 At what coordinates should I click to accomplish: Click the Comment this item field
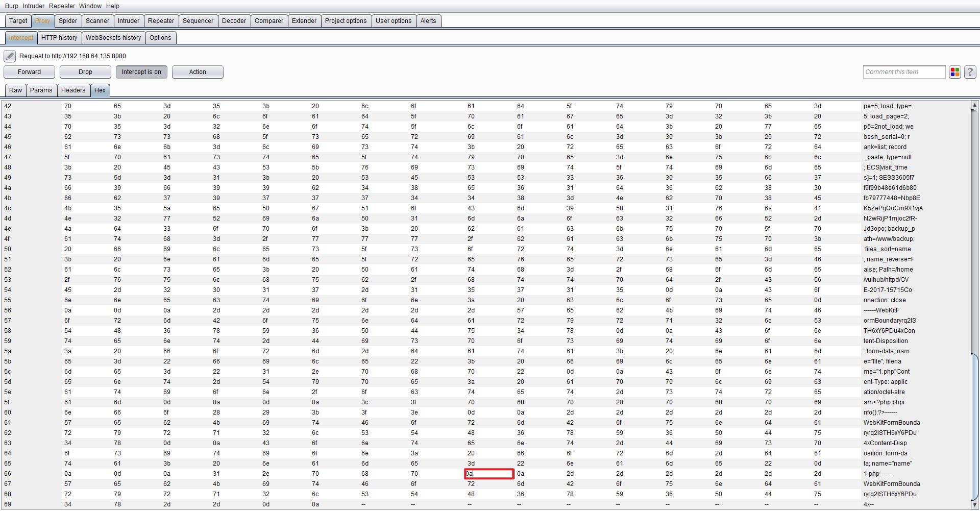(x=904, y=72)
